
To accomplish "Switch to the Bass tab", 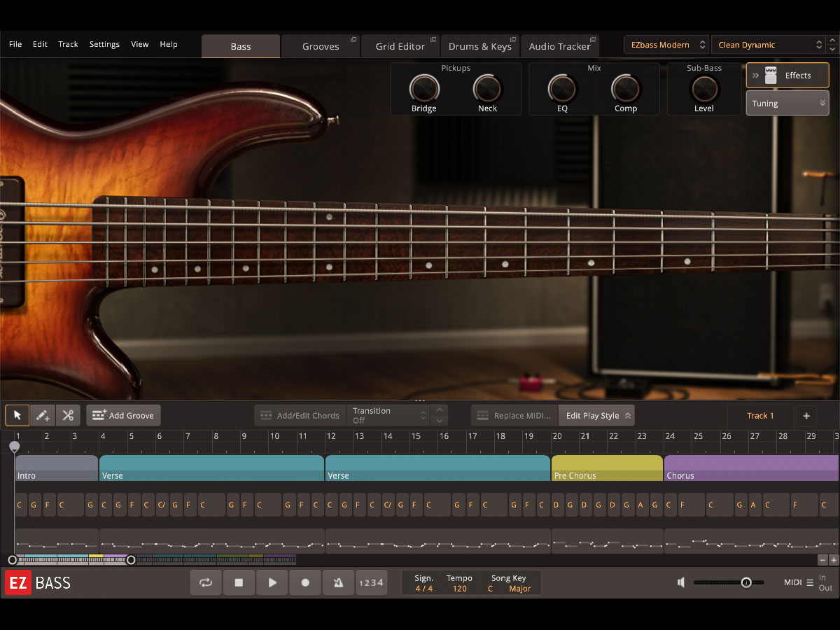I will click(241, 46).
